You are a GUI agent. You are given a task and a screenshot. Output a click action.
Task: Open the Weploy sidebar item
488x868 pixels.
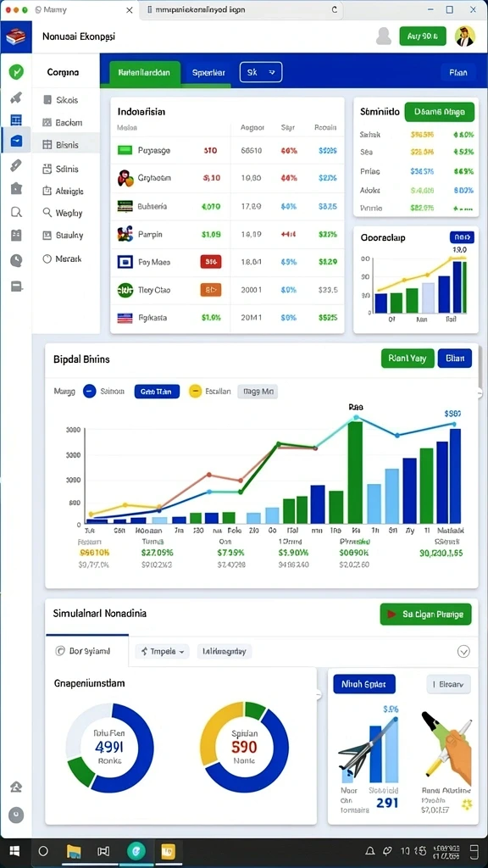(x=66, y=213)
